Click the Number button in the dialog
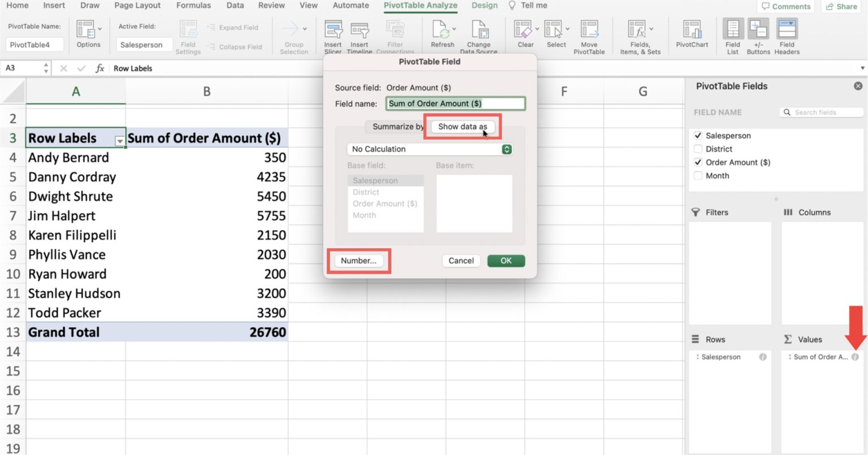The height and width of the screenshot is (455, 868). point(359,261)
